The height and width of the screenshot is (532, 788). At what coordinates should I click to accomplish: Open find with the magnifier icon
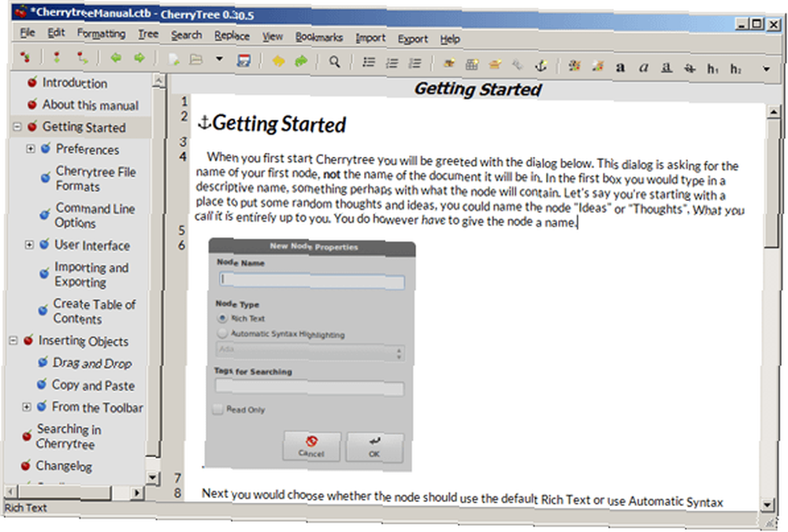[334, 61]
